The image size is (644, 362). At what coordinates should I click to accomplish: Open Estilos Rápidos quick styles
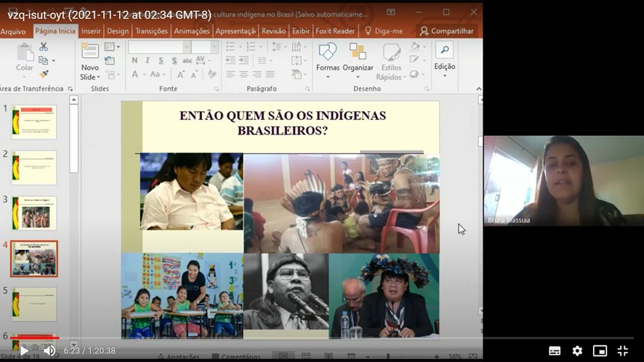tap(391, 61)
